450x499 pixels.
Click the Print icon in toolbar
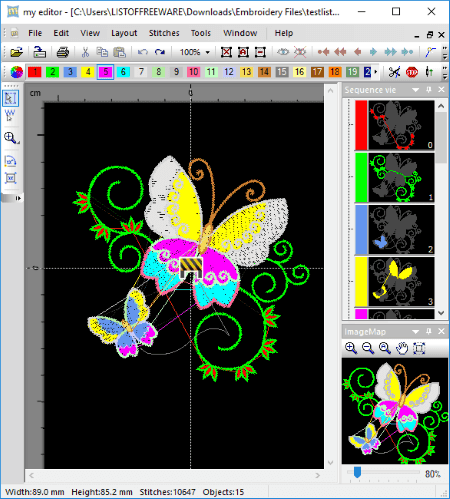(62, 52)
